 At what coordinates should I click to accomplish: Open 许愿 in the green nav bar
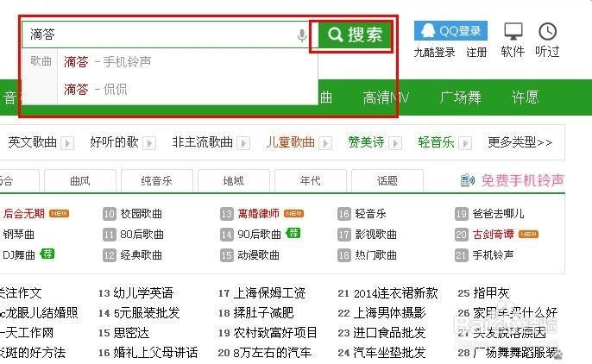click(x=525, y=97)
